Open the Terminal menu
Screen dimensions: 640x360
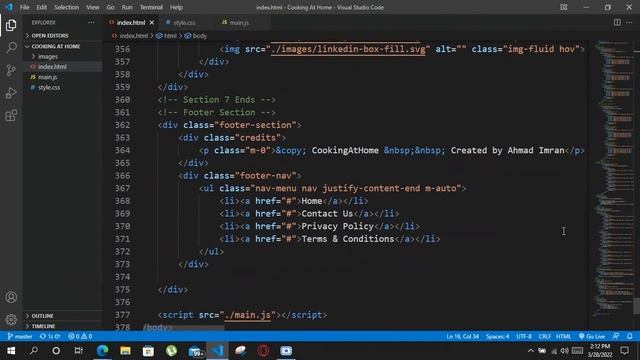(151, 7)
